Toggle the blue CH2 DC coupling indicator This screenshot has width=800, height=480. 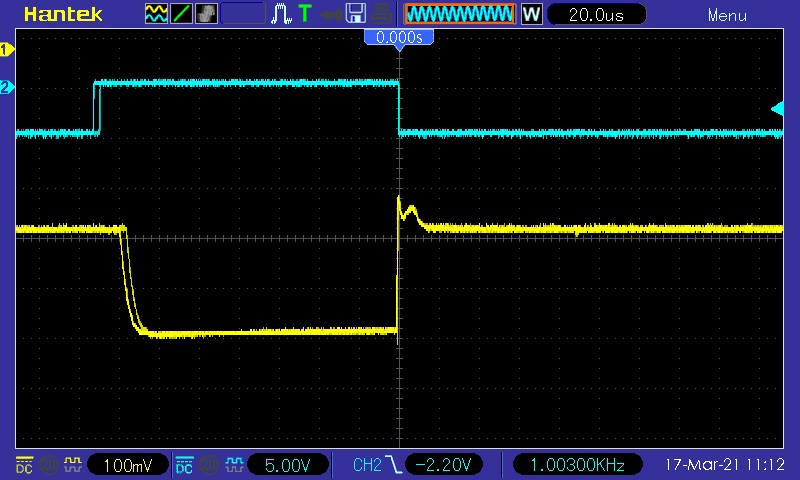[184, 464]
